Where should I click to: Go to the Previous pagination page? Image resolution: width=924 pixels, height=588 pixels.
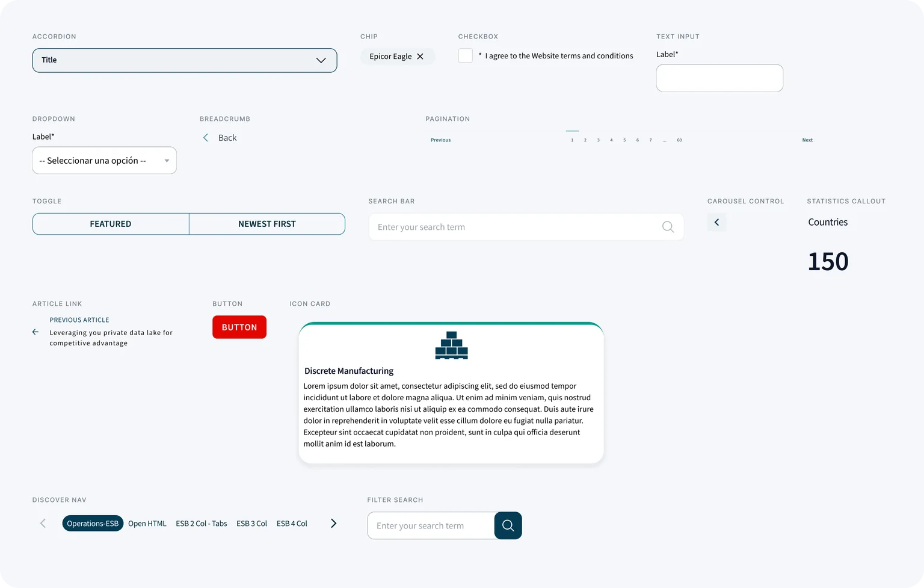[440, 140]
